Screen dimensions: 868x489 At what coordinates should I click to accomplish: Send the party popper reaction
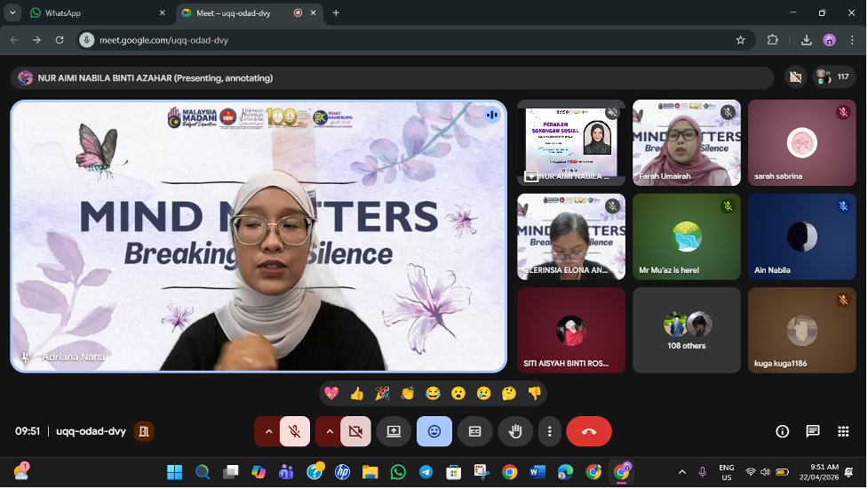pyautogui.click(x=382, y=393)
